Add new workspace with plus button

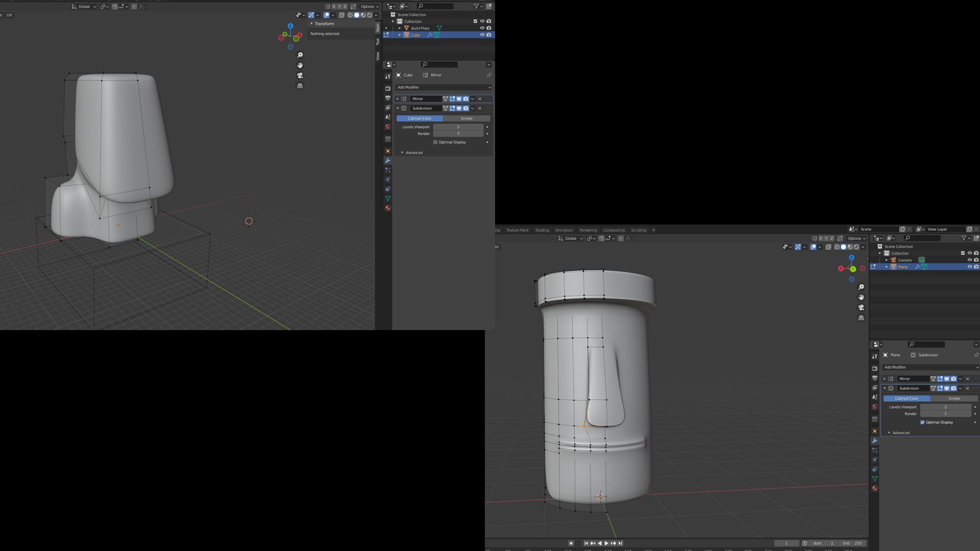click(653, 230)
